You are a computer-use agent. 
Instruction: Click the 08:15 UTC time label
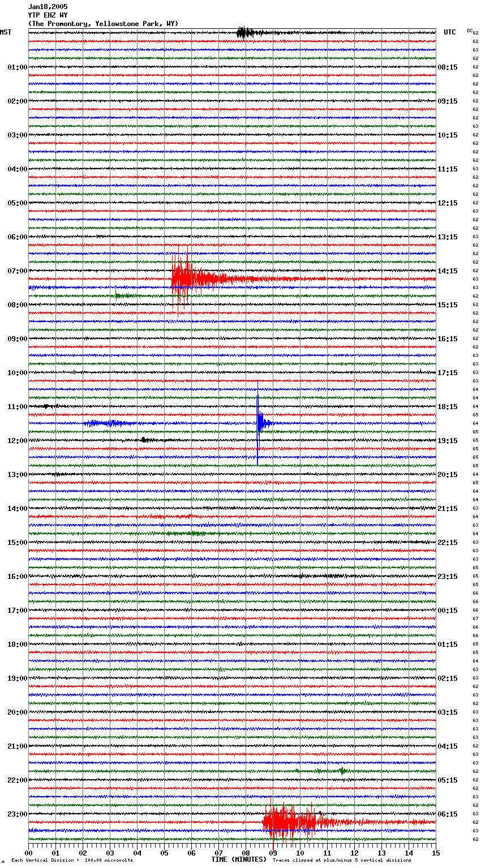(448, 67)
